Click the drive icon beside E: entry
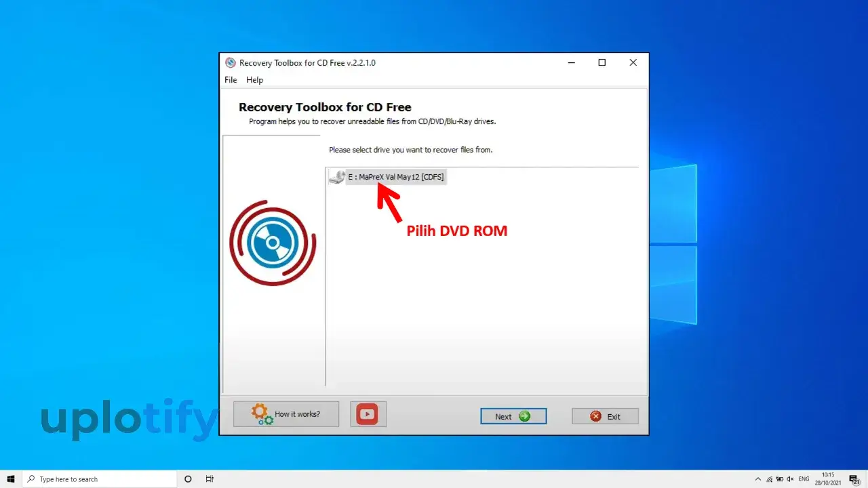This screenshot has width=868, height=488. (336, 177)
